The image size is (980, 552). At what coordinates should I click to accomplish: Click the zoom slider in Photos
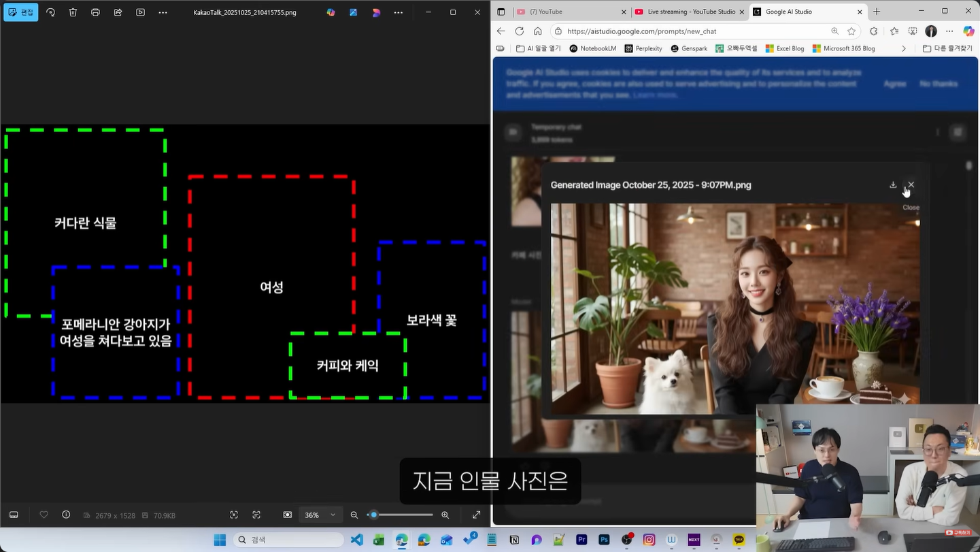tap(401, 515)
